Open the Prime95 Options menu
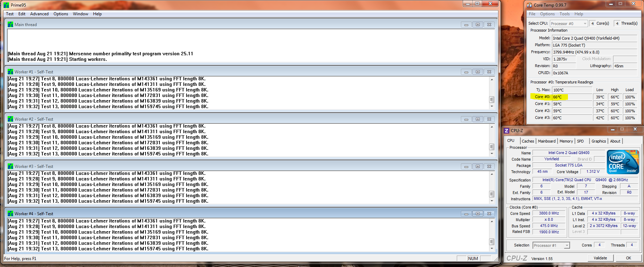 click(61, 14)
